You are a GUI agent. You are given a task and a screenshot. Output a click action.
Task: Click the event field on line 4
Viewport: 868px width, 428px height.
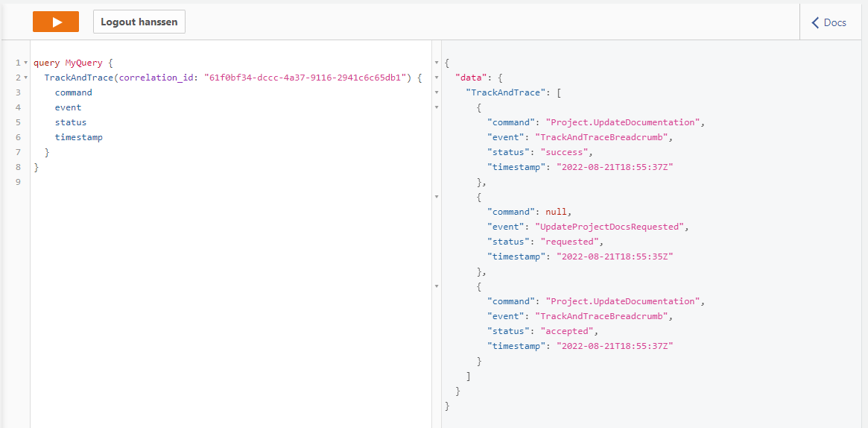pos(68,107)
